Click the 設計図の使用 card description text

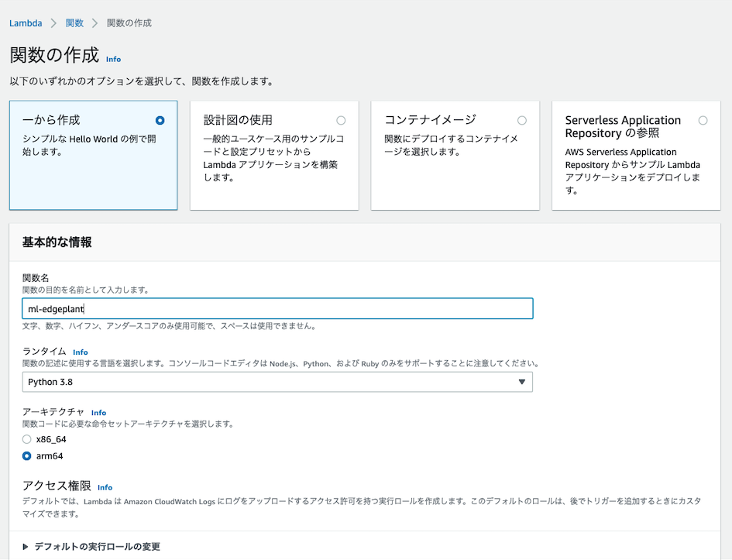click(x=273, y=158)
